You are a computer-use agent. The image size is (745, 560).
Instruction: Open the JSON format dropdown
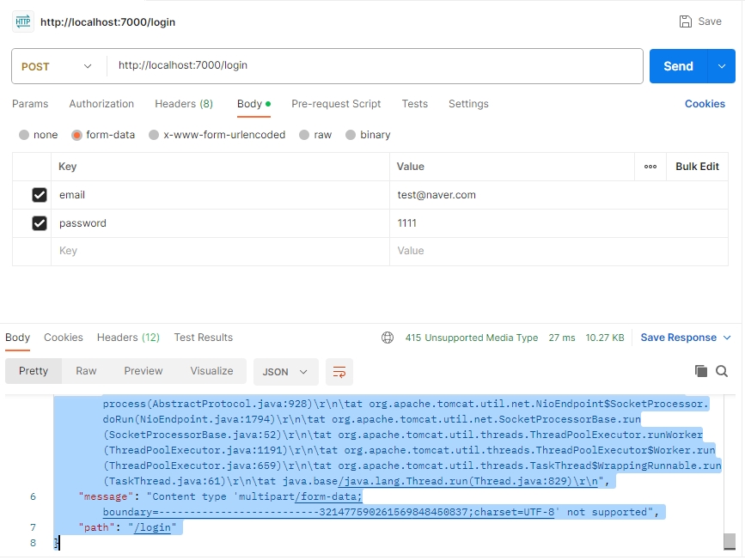click(x=285, y=372)
